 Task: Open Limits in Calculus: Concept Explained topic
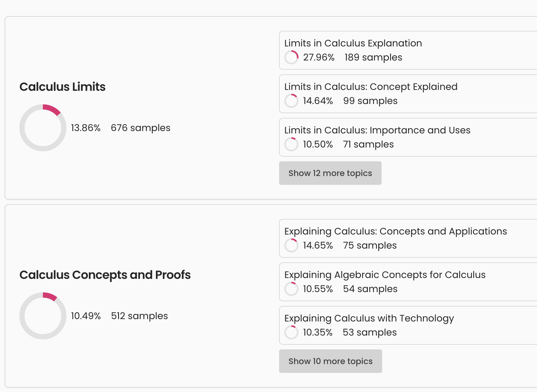point(371,87)
